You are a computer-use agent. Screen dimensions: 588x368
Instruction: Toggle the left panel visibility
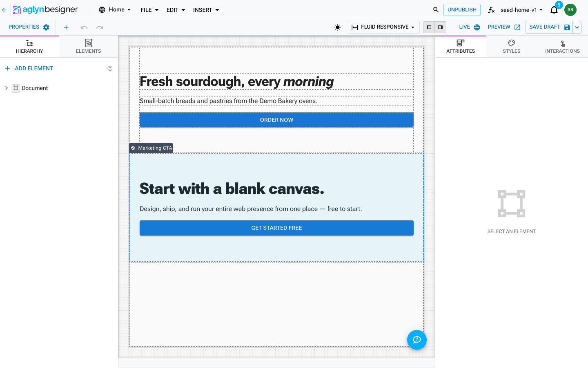(429, 27)
